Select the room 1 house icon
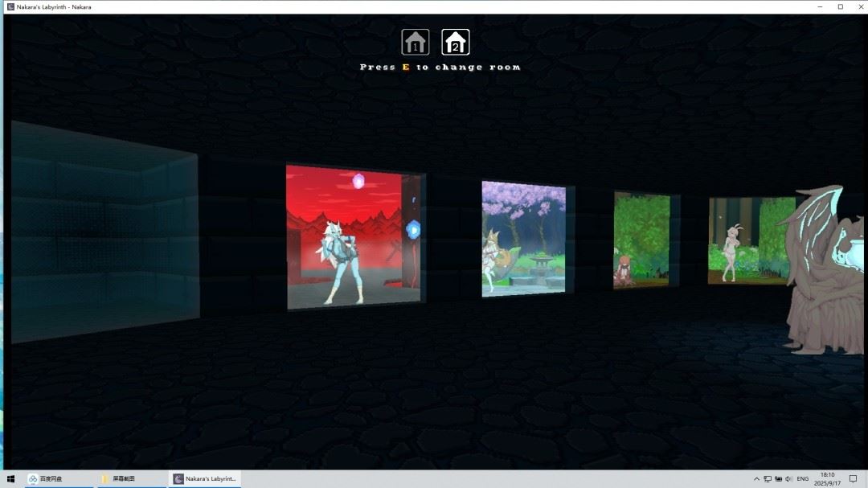868x488 pixels. click(415, 42)
